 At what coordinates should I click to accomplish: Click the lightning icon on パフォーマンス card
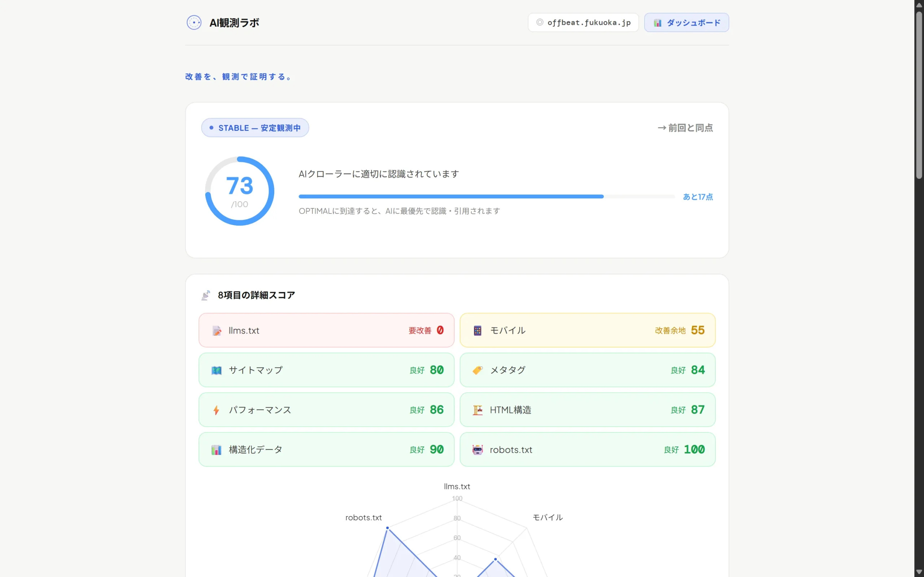pos(217,409)
